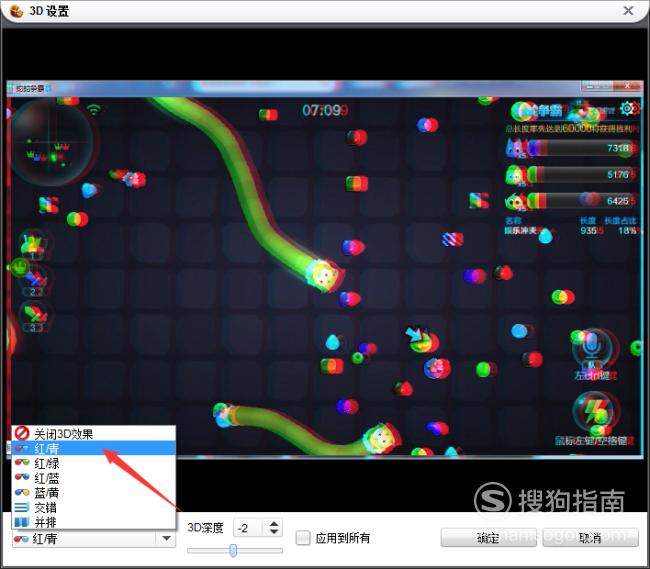
Task: Click the no-entry icon beside 关闭3D效果
Action: [22, 433]
